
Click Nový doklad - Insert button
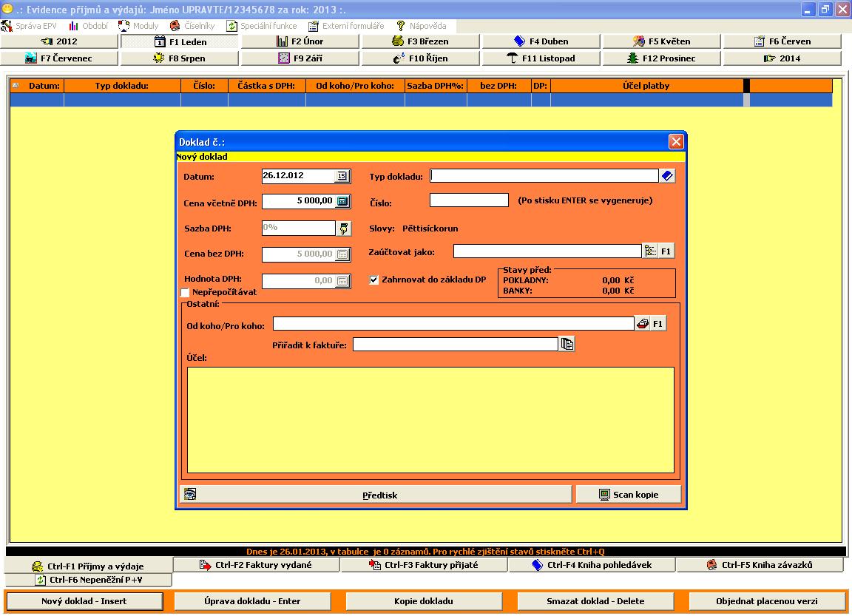pos(84,601)
